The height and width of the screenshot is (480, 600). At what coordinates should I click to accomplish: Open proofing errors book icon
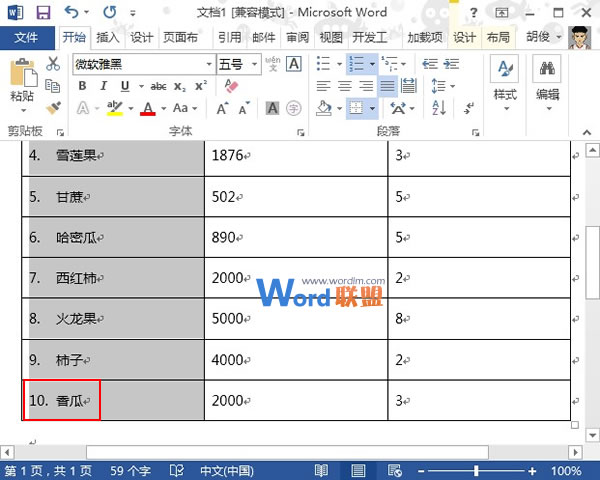click(177, 470)
